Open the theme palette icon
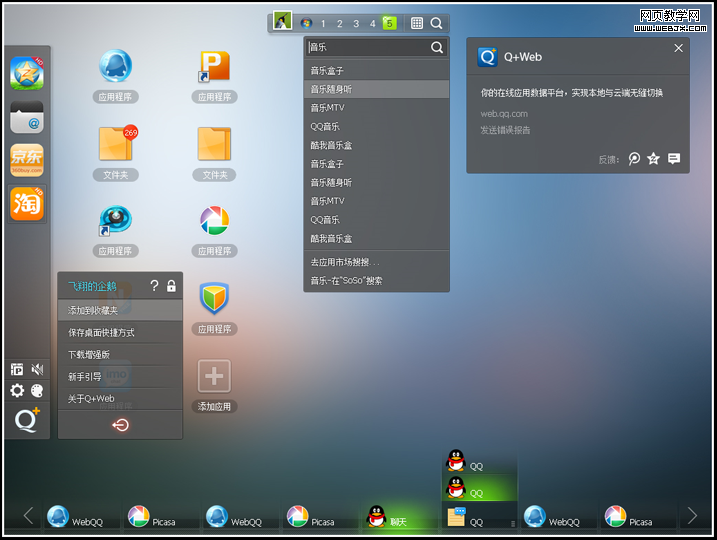The height and width of the screenshot is (540, 717). pos(38,390)
